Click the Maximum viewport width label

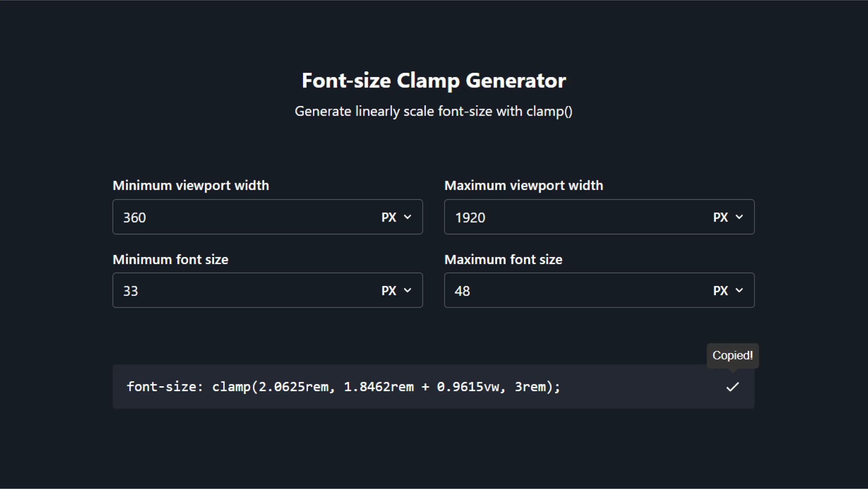pos(524,186)
